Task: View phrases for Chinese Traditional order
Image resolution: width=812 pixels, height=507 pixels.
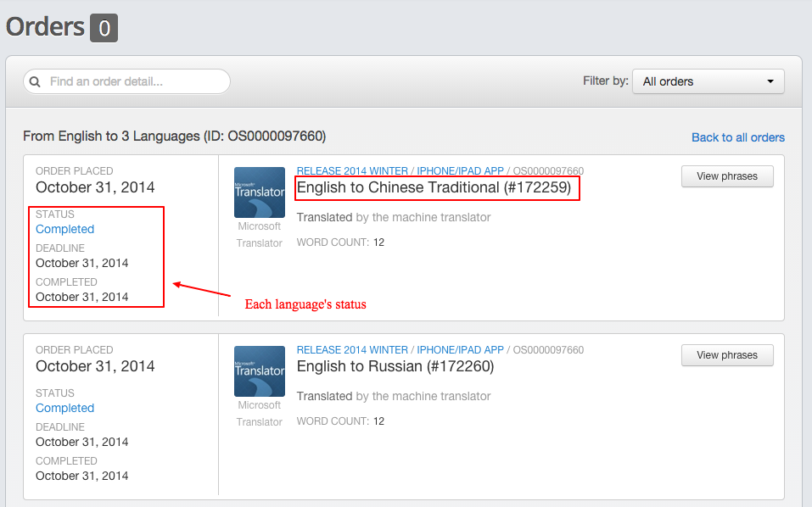Action: (727, 176)
